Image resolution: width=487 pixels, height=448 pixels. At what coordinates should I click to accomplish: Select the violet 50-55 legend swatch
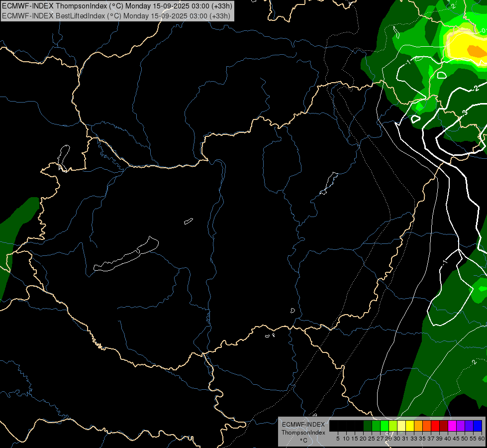(x=469, y=426)
